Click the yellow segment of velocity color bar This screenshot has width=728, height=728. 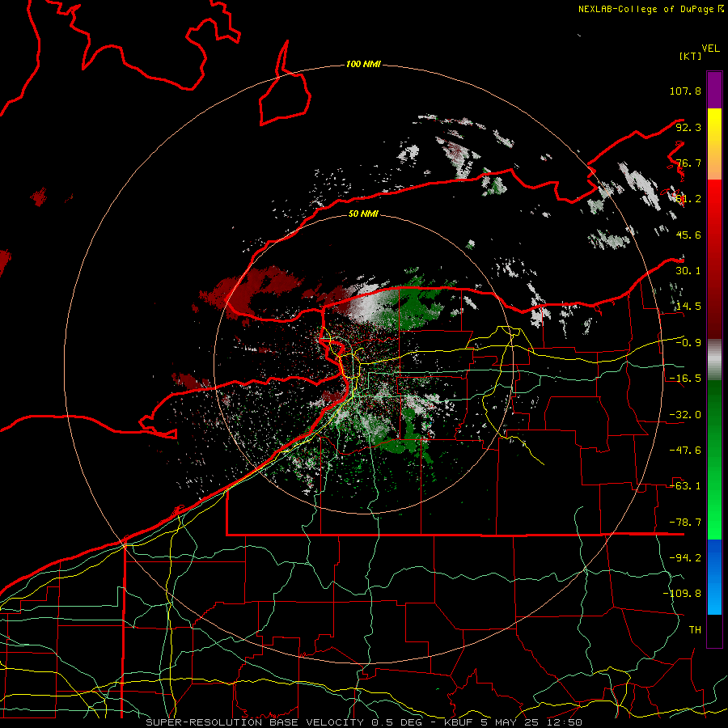(x=714, y=144)
